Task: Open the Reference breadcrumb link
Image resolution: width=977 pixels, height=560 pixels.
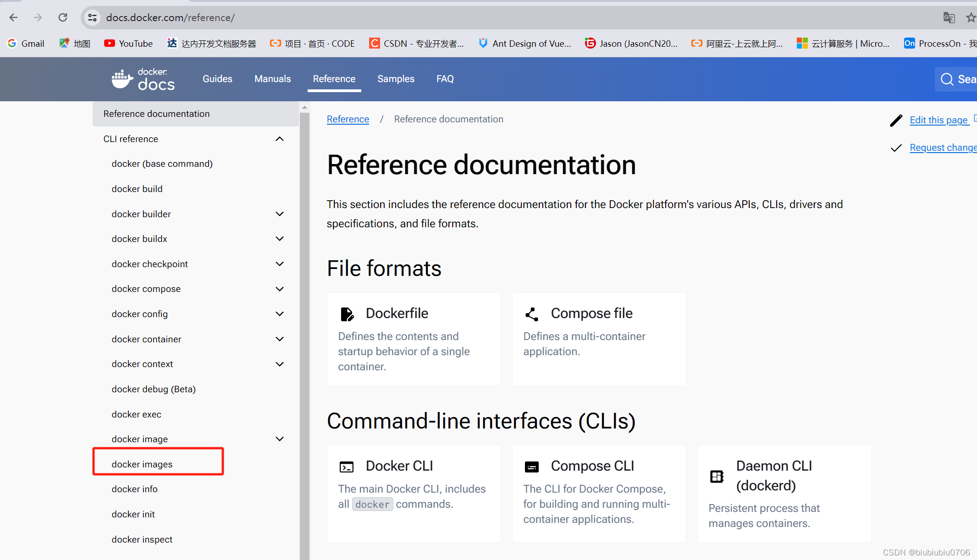Action: click(x=348, y=119)
